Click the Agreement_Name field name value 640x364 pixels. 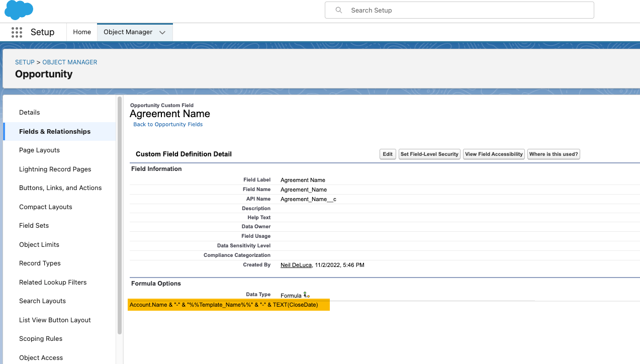(304, 190)
